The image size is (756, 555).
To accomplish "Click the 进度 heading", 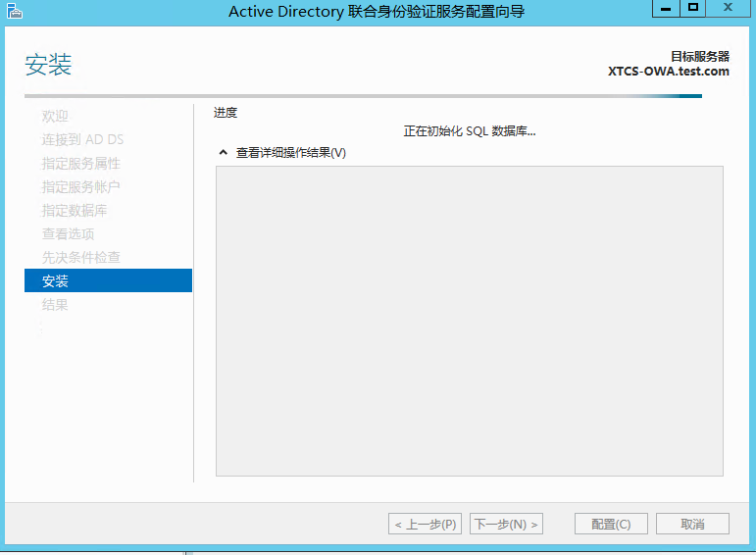I will (226, 113).
